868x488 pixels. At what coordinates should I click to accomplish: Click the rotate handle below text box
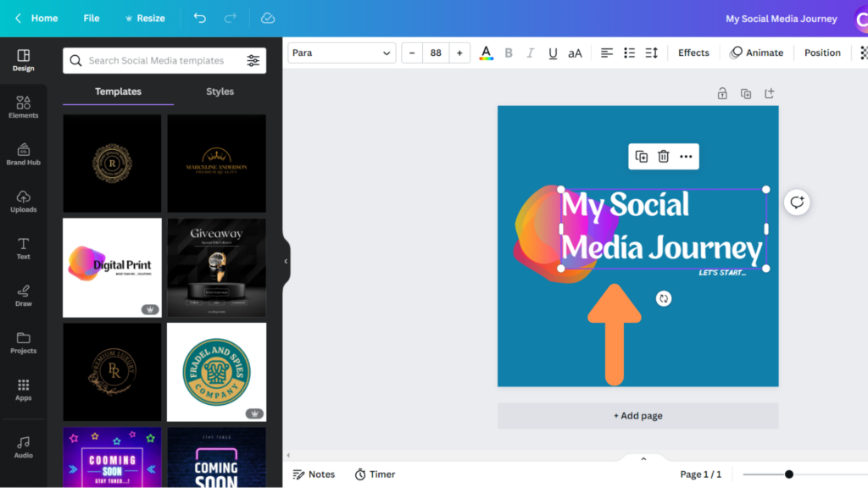point(663,299)
